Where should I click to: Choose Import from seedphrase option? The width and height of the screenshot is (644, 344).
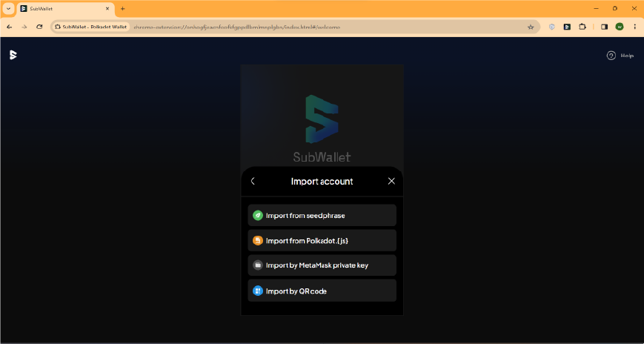pyautogui.click(x=322, y=216)
